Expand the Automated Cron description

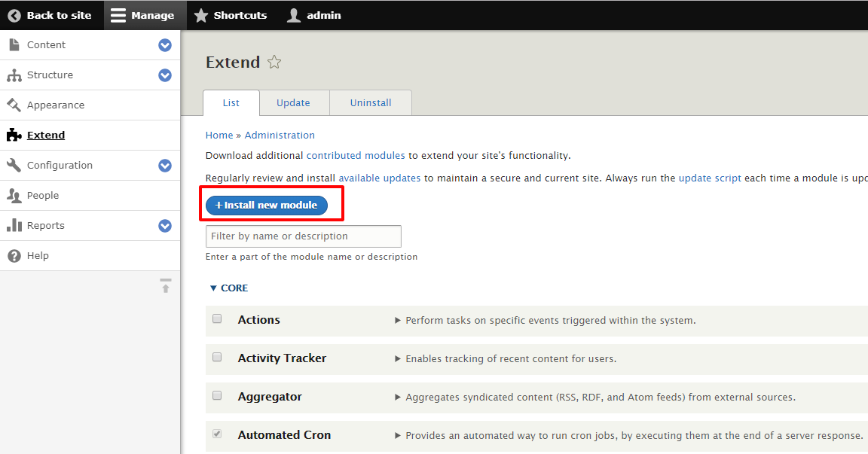[x=398, y=436]
